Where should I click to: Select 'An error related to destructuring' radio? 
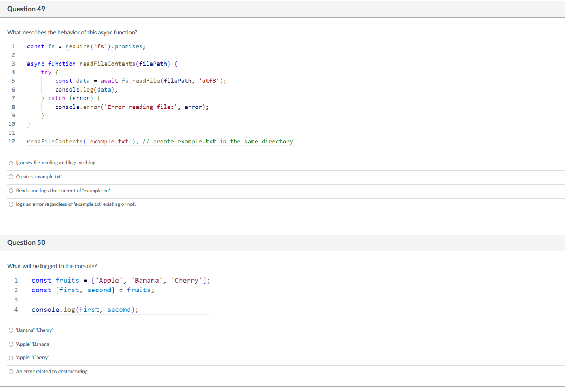coord(11,372)
